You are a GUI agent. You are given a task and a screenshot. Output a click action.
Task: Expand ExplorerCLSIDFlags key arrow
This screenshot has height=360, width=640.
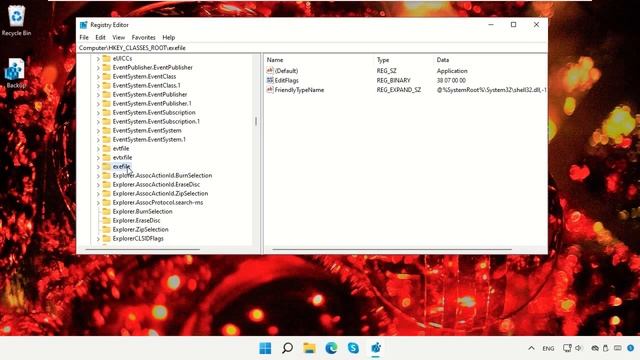click(98, 238)
